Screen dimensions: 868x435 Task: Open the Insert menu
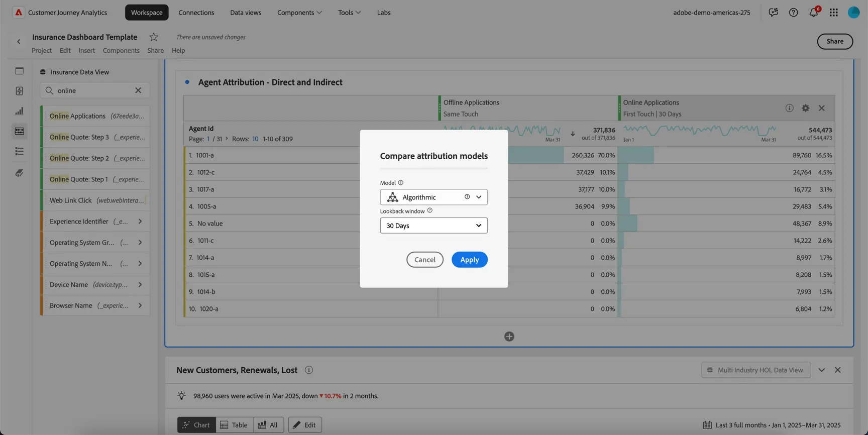pyautogui.click(x=86, y=51)
